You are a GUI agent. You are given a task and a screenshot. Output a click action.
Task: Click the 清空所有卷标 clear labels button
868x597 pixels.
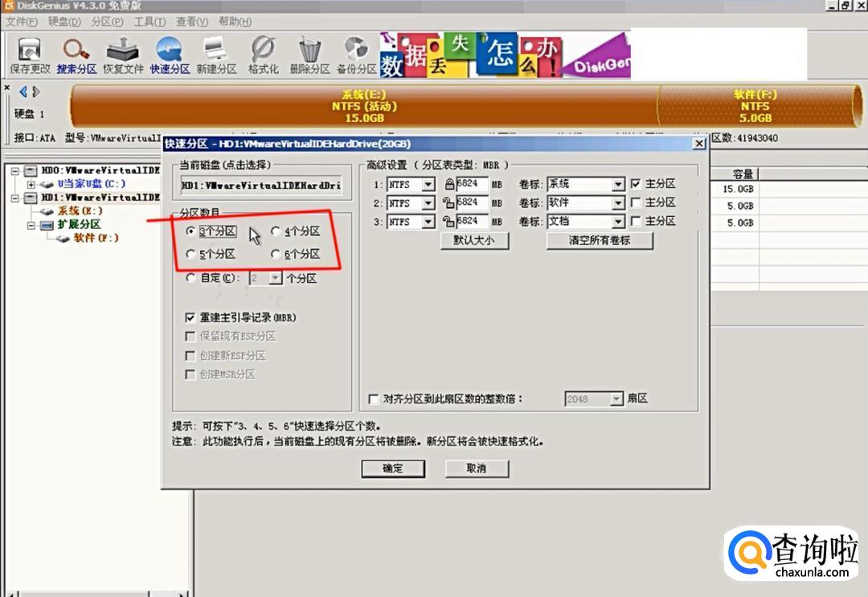[x=600, y=241]
